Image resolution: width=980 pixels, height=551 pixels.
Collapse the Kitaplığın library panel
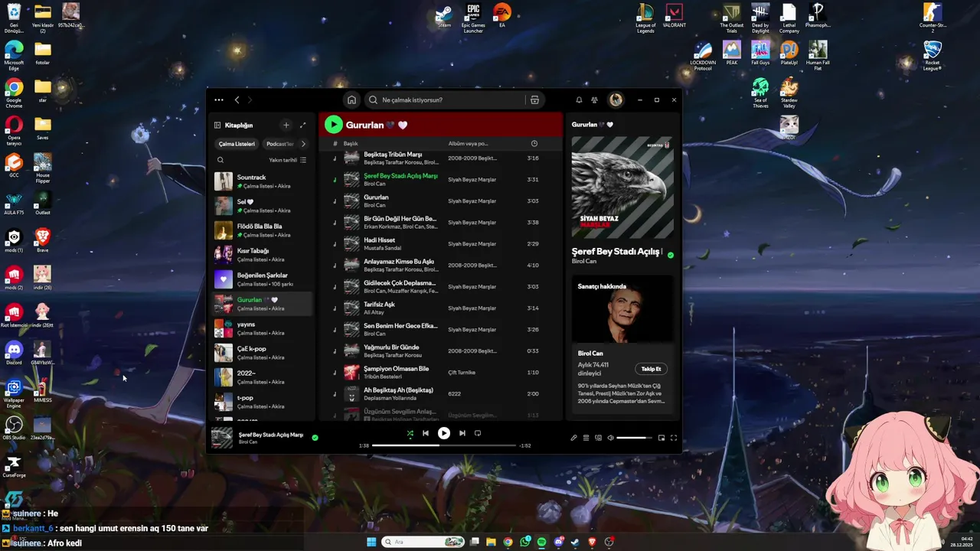pyautogui.click(x=217, y=125)
